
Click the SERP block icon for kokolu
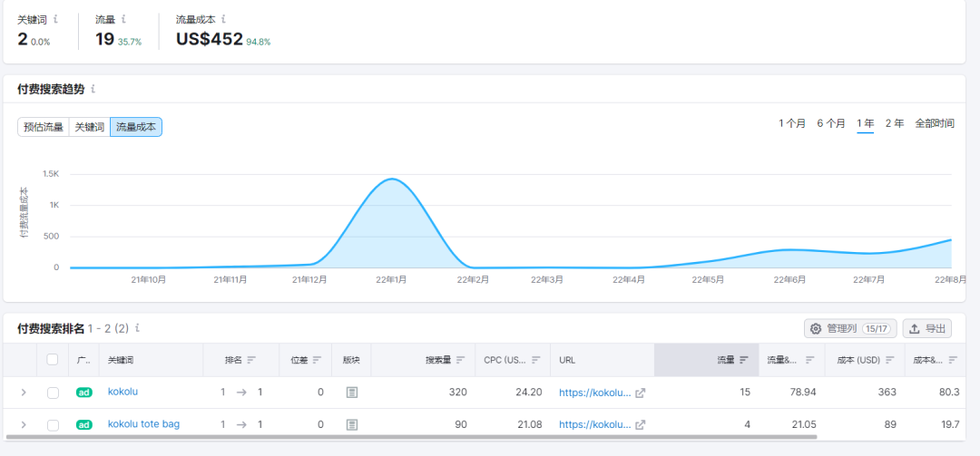pos(352,393)
